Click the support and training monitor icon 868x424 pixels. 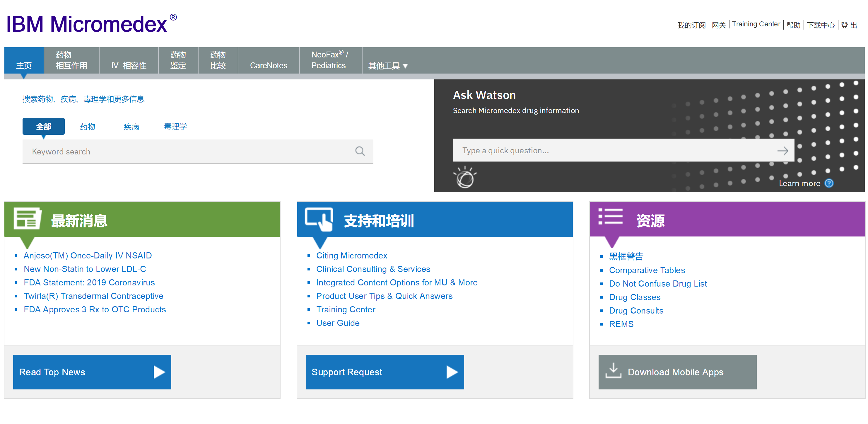click(x=319, y=219)
